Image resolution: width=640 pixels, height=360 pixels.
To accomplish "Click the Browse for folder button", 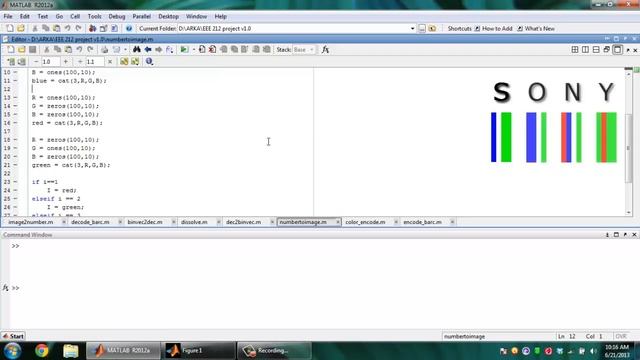I will (422, 28).
